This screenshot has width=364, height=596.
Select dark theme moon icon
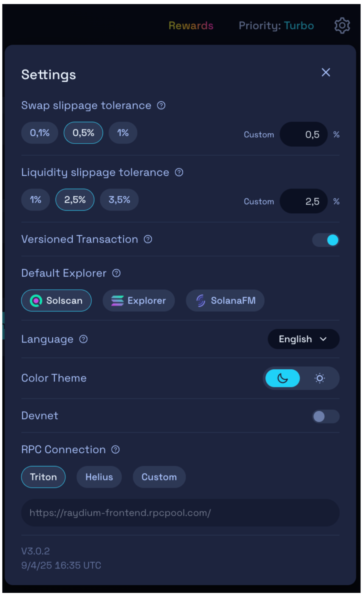pyautogui.click(x=283, y=378)
